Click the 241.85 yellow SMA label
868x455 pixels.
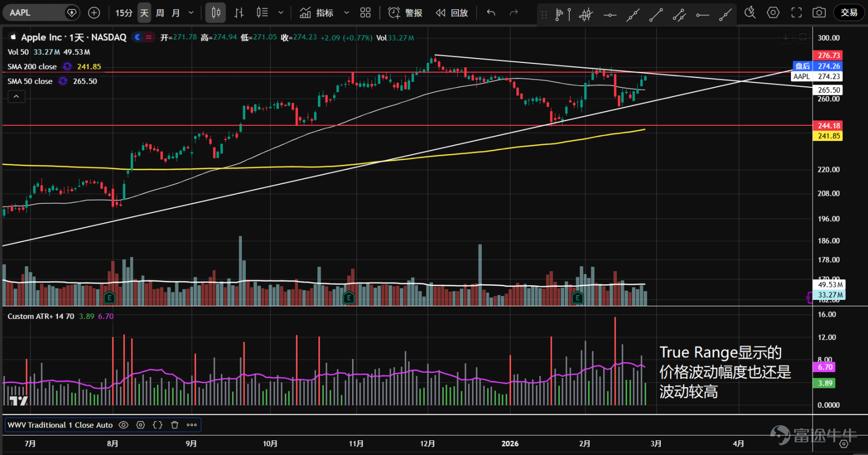827,136
